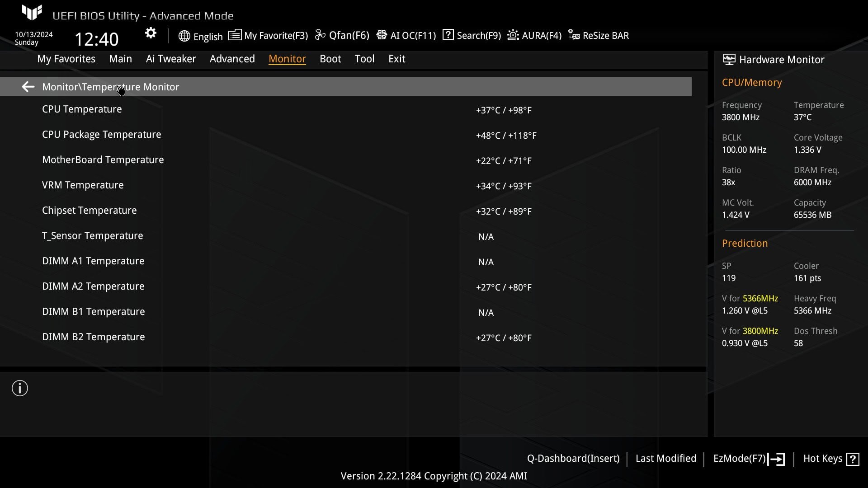Click back arrow to Monitor menu
This screenshot has height=488, width=868.
(28, 86)
